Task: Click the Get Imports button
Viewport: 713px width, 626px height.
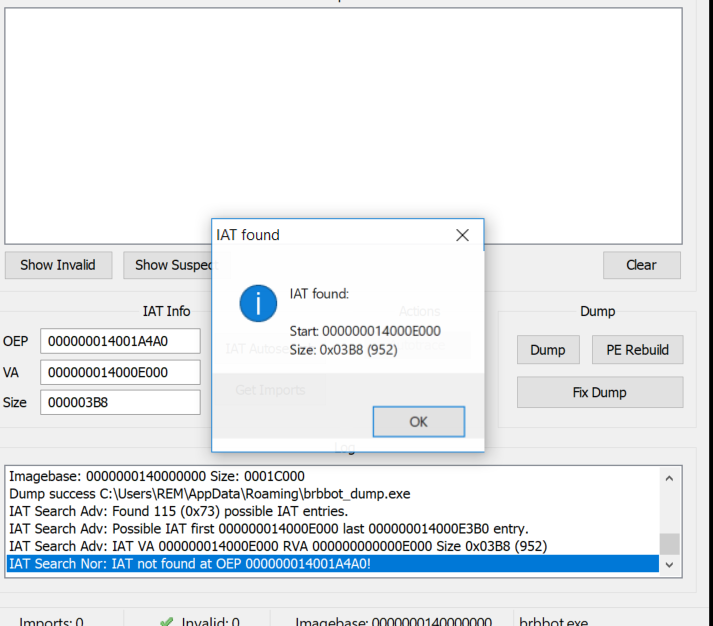Action: pos(270,390)
